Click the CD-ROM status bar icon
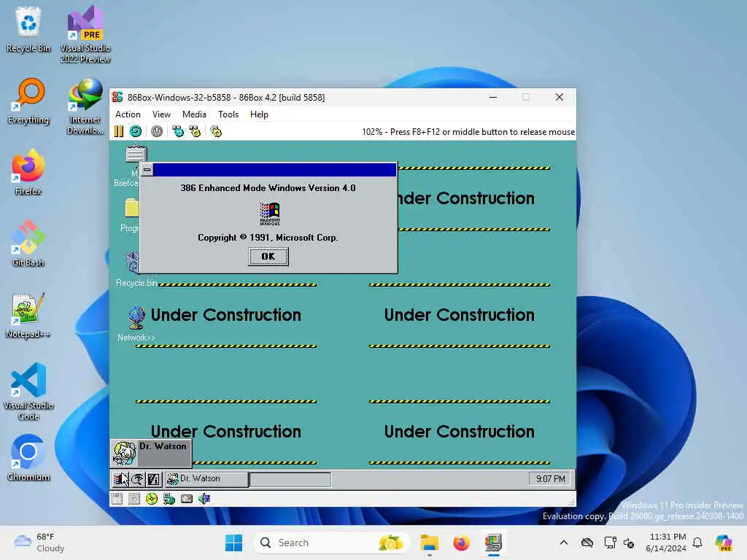 tap(152, 499)
